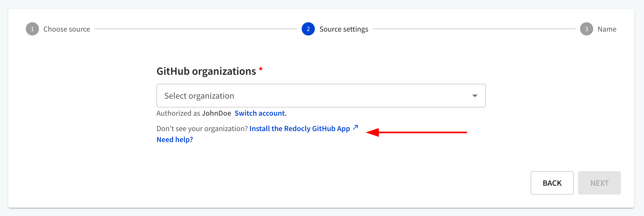Click the external link arrow icon
This screenshot has width=644, height=216.
click(x=355, y=128)
